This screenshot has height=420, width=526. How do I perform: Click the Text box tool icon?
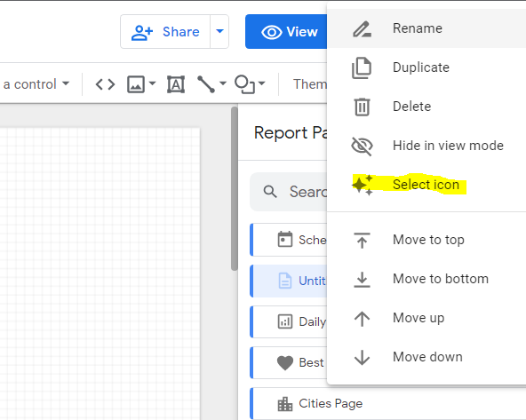176,84
